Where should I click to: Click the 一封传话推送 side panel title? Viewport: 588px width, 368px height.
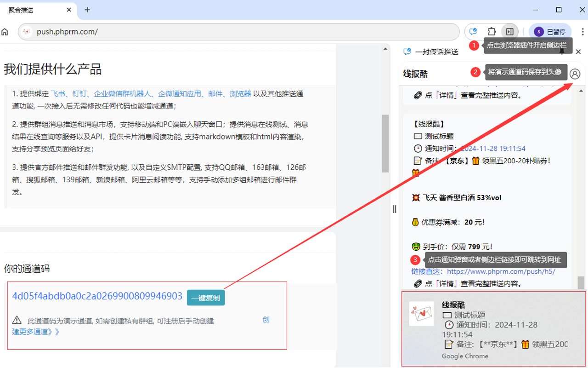[436, 52]
